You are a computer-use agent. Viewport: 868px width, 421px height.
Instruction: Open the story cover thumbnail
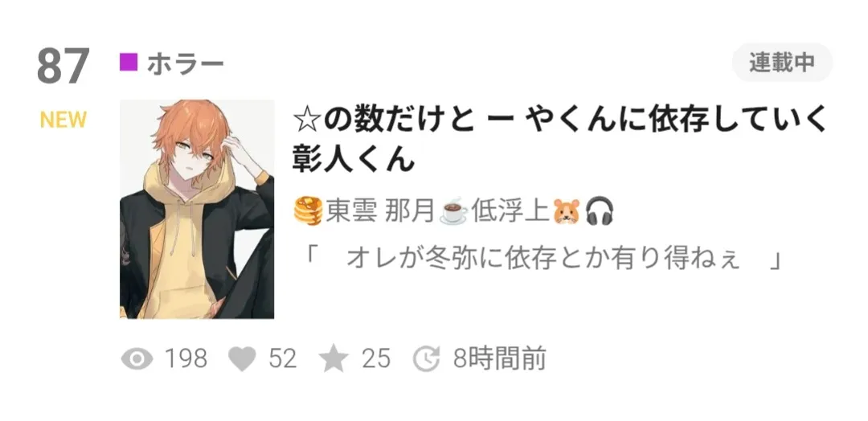pos(197,209)
